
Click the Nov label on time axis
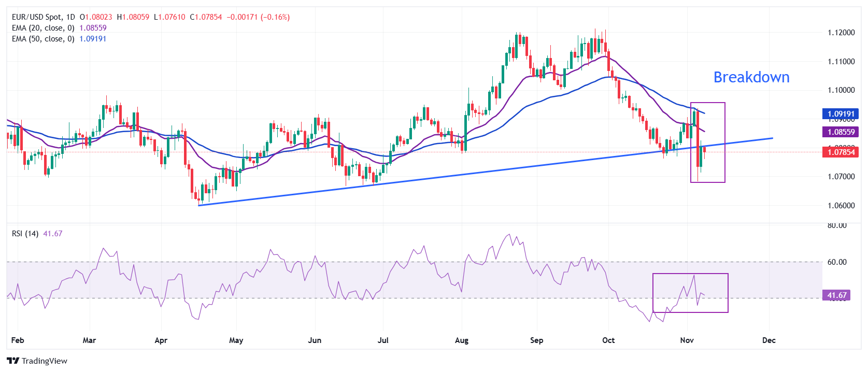687,340
